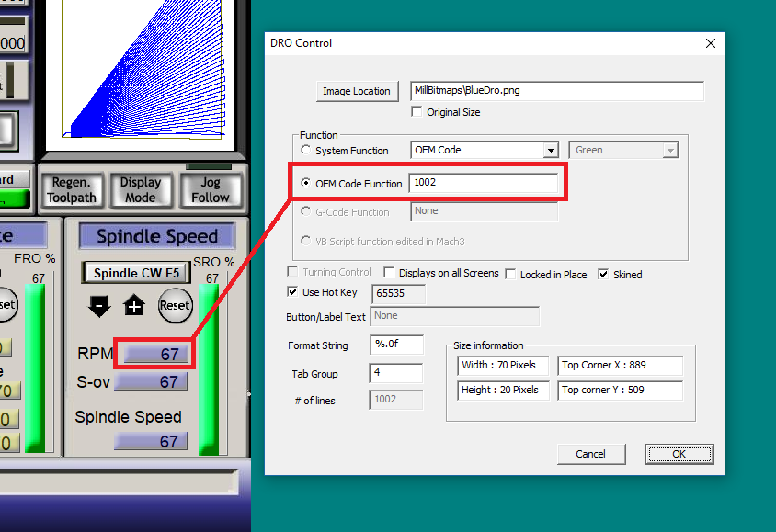Click the round Spindle Speed Reset button

[175, 306]
